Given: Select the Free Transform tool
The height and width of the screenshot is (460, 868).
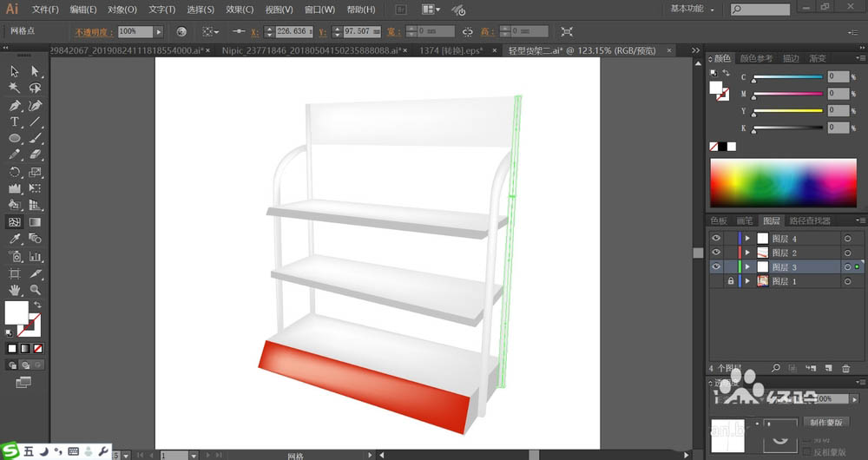Looking at the screenshot, I should click(35, 188).
